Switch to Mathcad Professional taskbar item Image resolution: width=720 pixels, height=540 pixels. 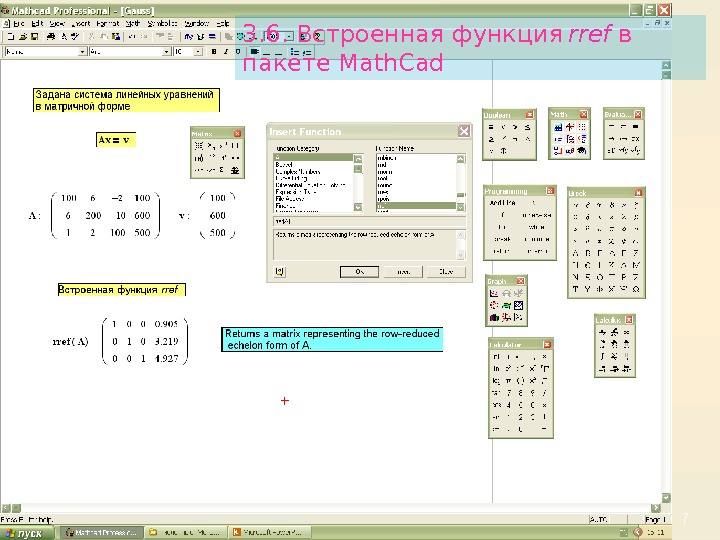pyautogui.click(x=102, y=533)
